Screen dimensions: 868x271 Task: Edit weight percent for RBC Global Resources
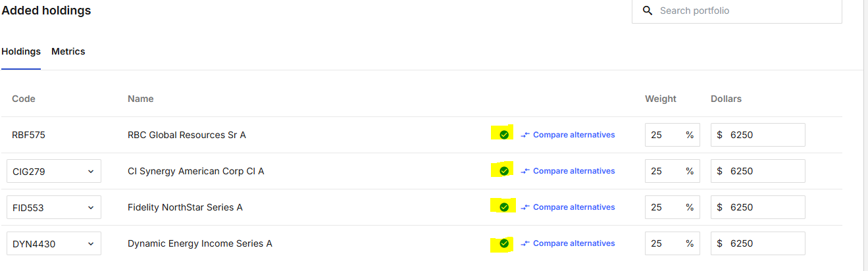673,135
